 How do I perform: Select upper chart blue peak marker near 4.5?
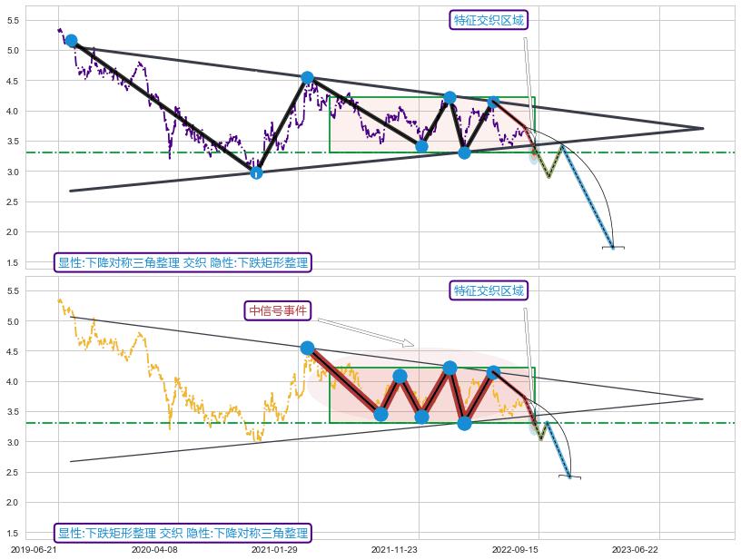(x=307, y=78)
